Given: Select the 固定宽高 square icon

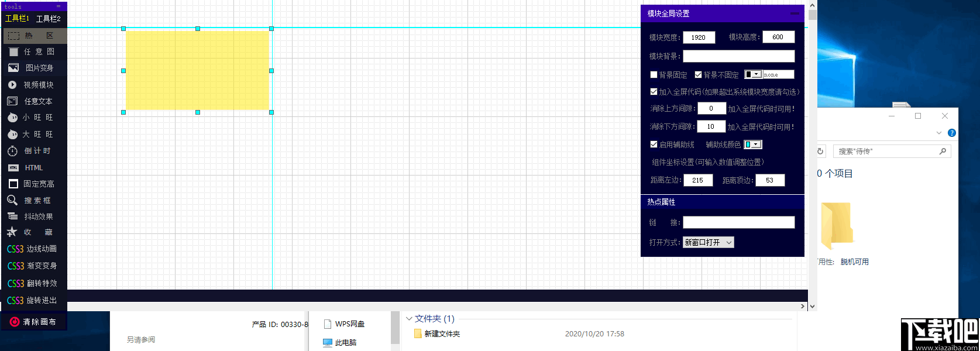Looking at the screenshot, I should [x=13, y=184].
